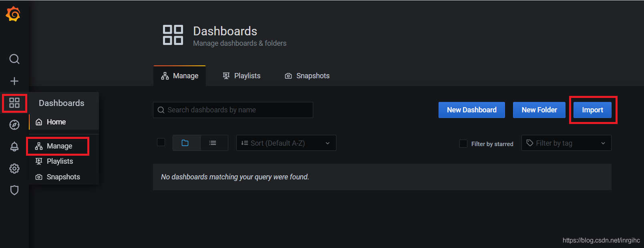Open the Configuration gear icon

point(14,169)
